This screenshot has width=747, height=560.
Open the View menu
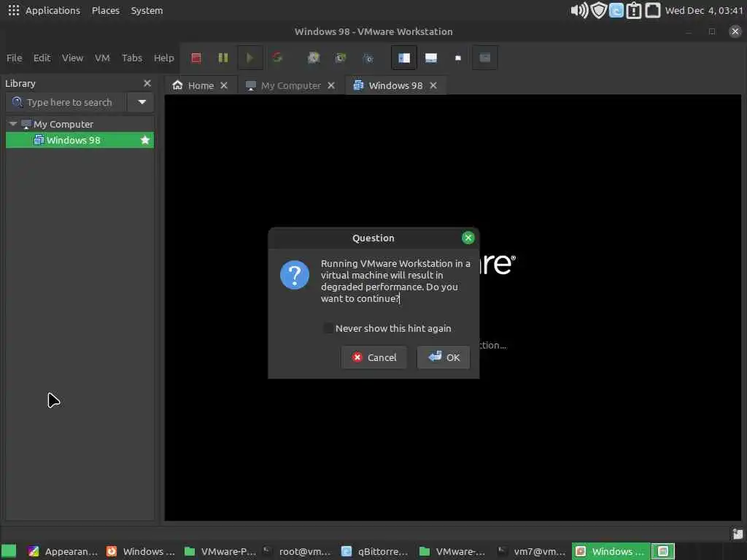pyautogui.click(x=72, y=58)
